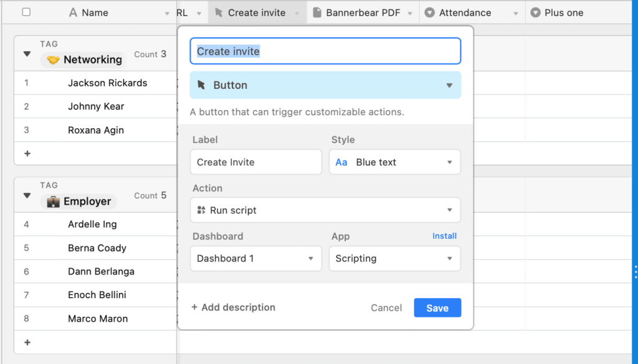638x364 pixels.
Task: Toggle the select-all checkbox in header
Action: pos(26,12)
